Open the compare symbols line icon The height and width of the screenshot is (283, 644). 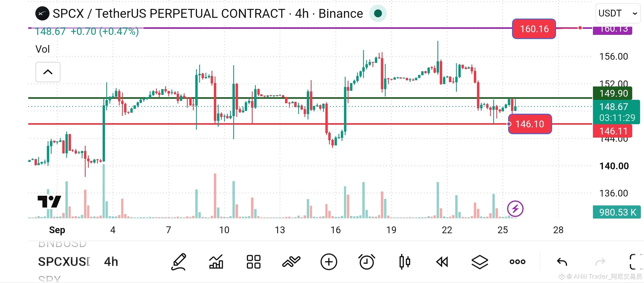pyautogui.click(x=291, y=262)
